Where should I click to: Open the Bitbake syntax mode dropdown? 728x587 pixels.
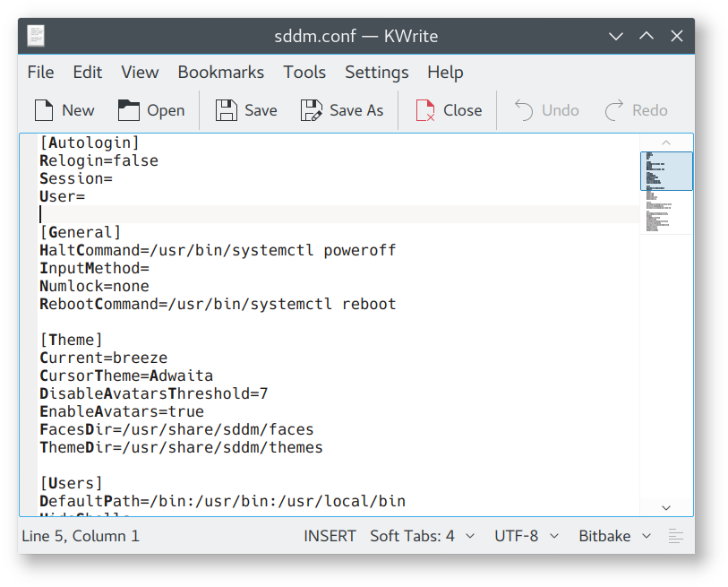click(x=616, y=536)
